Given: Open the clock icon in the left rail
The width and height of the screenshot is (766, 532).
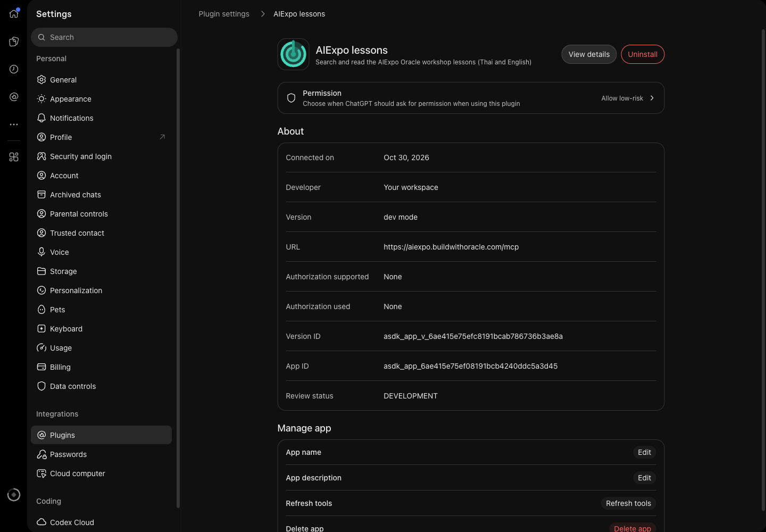Looking at the screenshot, I should click(x=14, y=69).
